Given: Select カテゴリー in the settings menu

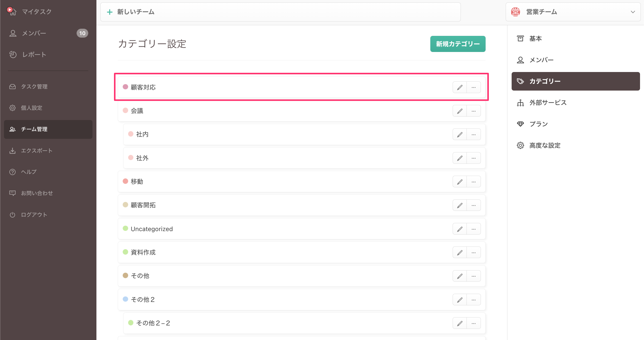Looking at the screenshot, I should pyautogui.click(x=576, y=81).
